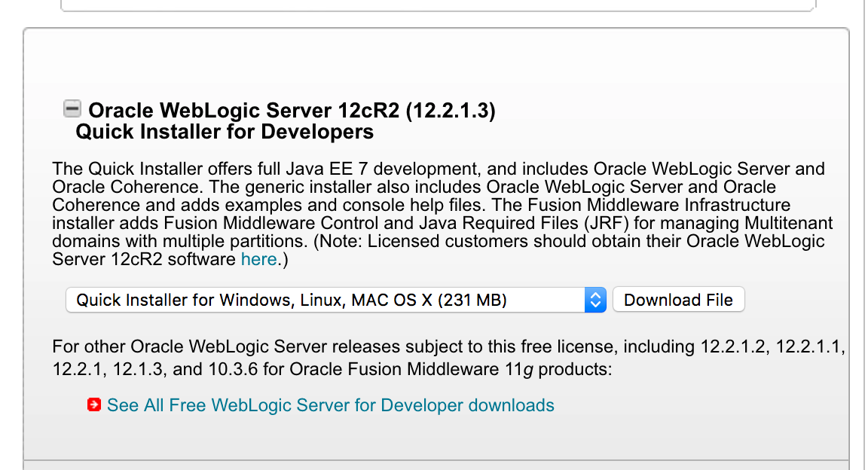Select the heading 'Oracle WebLogic Server 12cR2 (12.2.1.3)'
This screenshot has height=470, width=868.
pyautogui.click(x=292, y=110)
